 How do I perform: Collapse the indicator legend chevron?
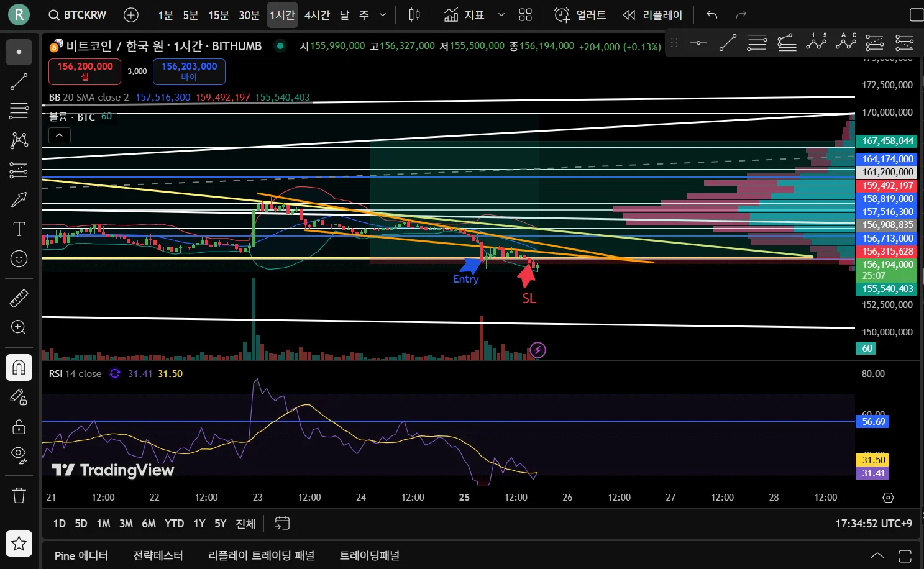tap(60, 135)
